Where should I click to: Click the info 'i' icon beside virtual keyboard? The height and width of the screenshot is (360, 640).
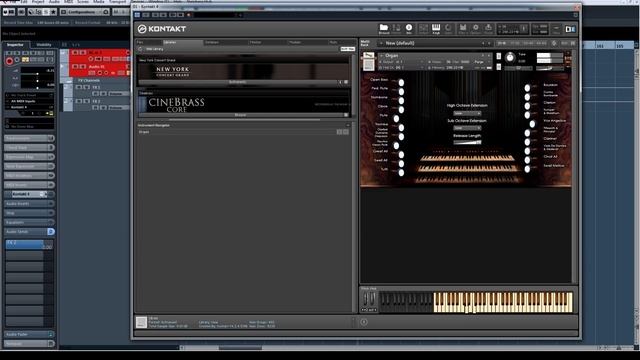pos(364,322)
